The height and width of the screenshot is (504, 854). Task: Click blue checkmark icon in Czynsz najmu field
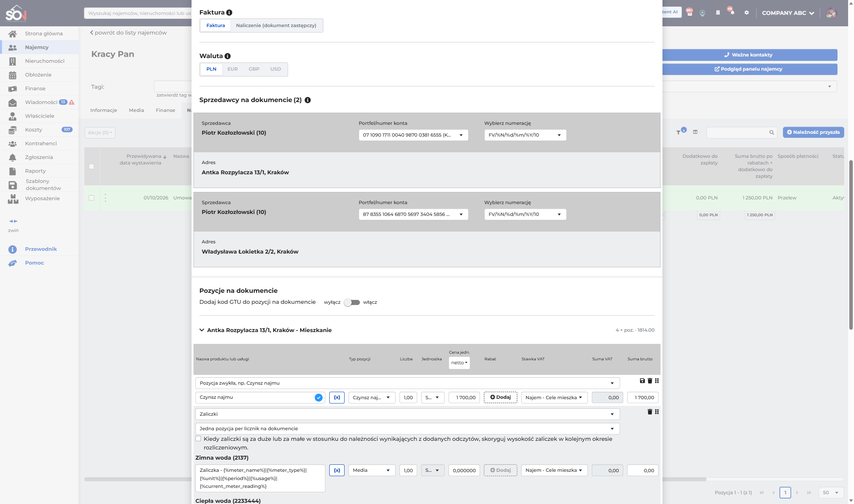(318, 398)
